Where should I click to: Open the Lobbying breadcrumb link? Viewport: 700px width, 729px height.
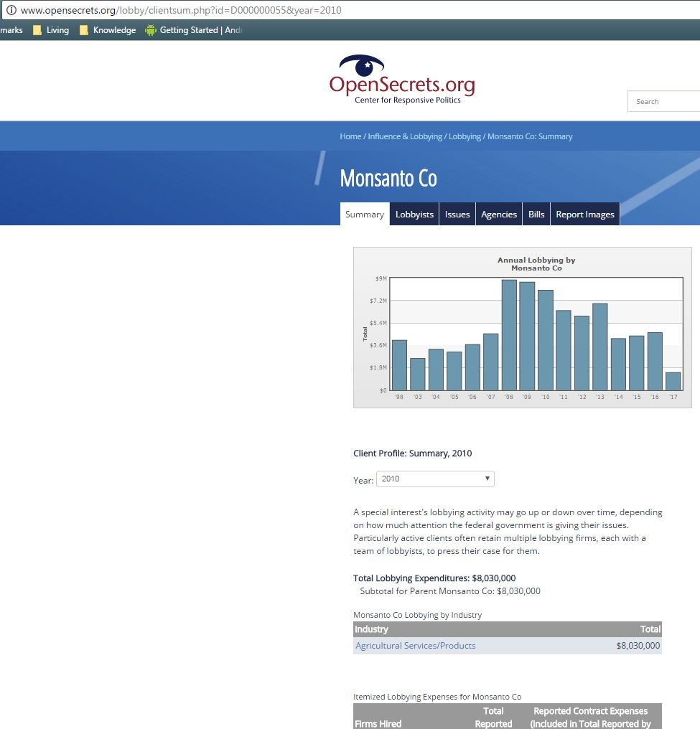(465, 136)
